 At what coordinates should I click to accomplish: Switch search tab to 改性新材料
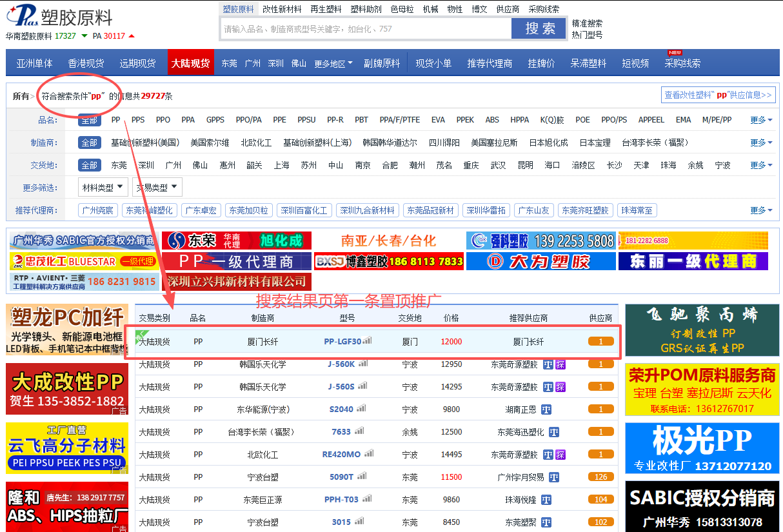(x=282, y=9)
